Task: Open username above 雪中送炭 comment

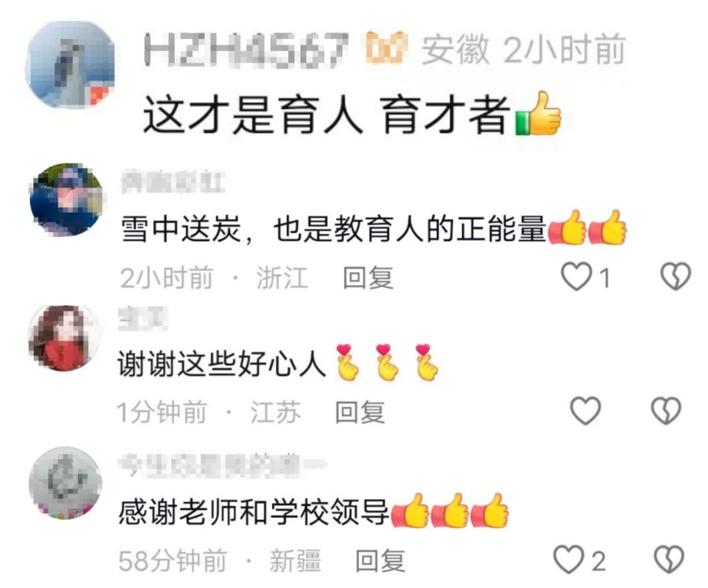Action: 174,182
